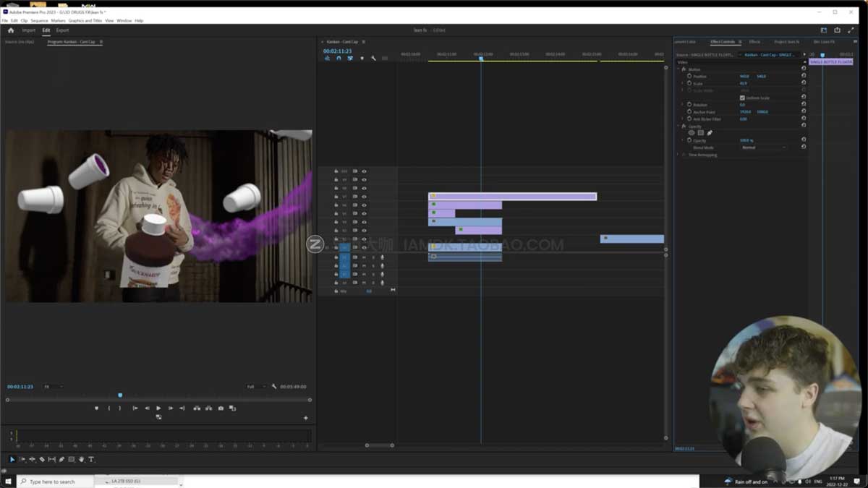The image size is (868, 488).
Task: Select the Type tool
Action: [x=91, y=459]
